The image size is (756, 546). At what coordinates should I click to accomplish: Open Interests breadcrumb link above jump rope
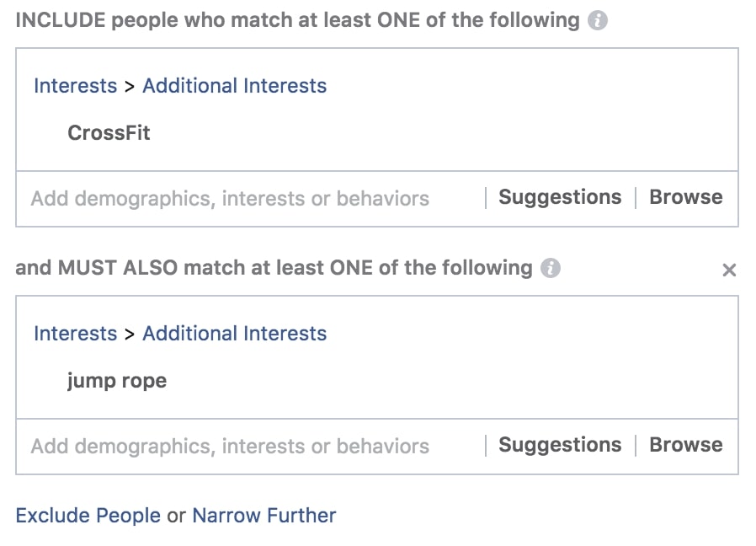pyautogui.click(x=75, y=334)
